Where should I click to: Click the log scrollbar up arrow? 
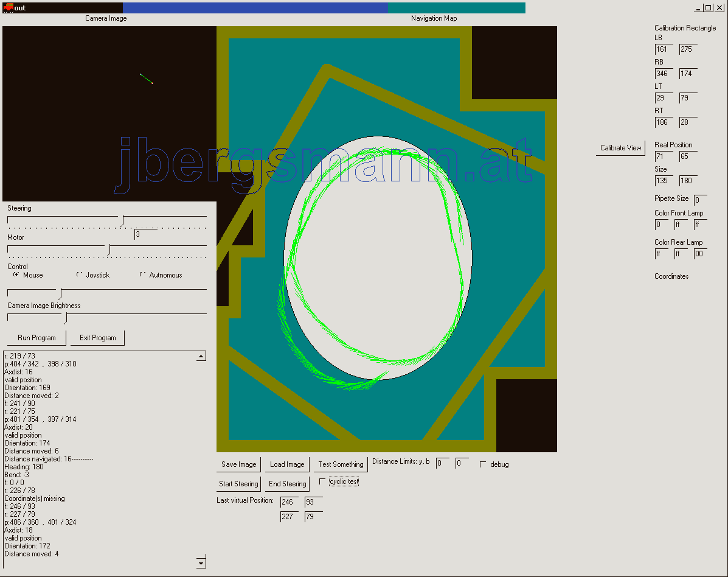(x=201, y=356)
